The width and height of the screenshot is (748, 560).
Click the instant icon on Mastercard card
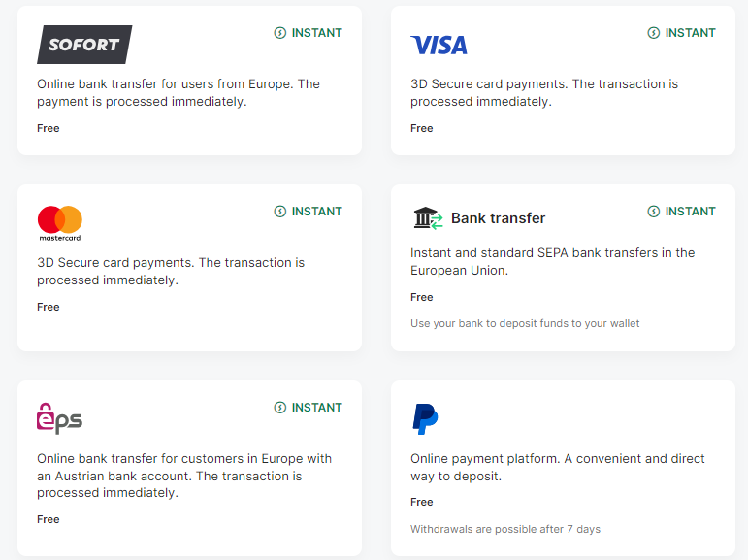280,212
